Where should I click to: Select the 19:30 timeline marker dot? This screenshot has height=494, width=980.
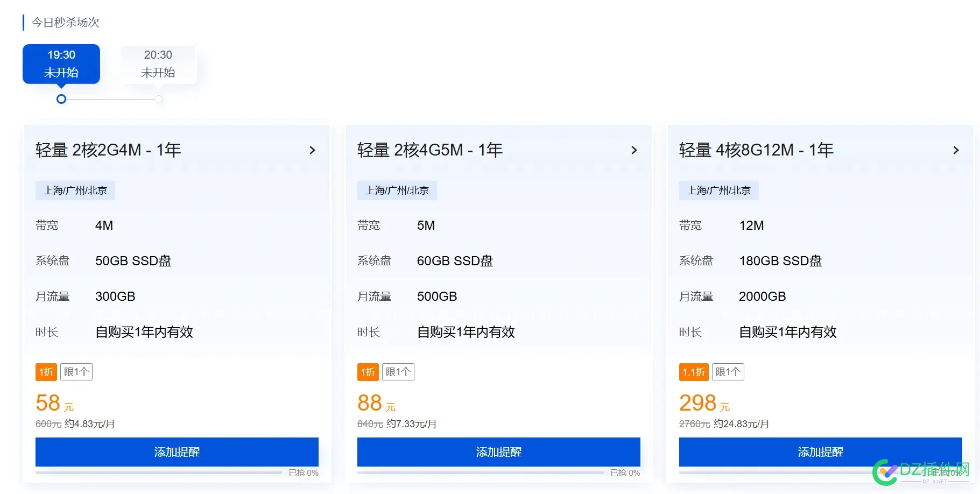(x=61, y=99)
